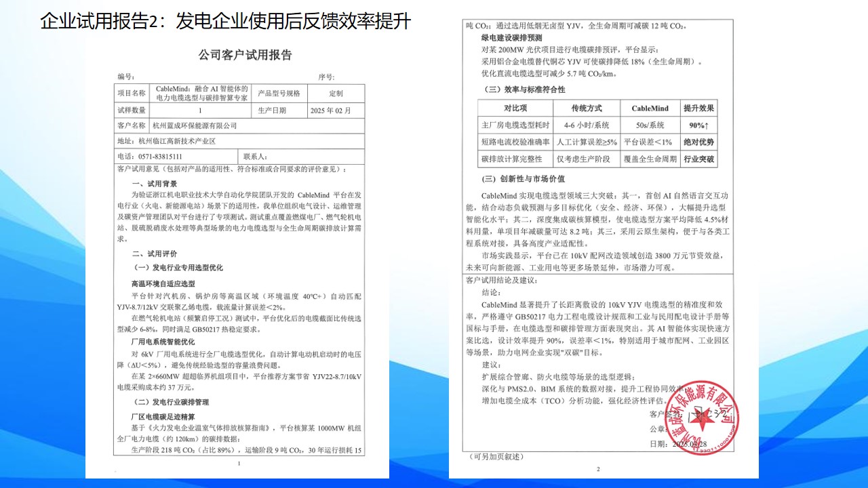Click the customer name 杭州蓝成环保能源有限公司
This screenshot has height=488, width=868.
point(195,125)
